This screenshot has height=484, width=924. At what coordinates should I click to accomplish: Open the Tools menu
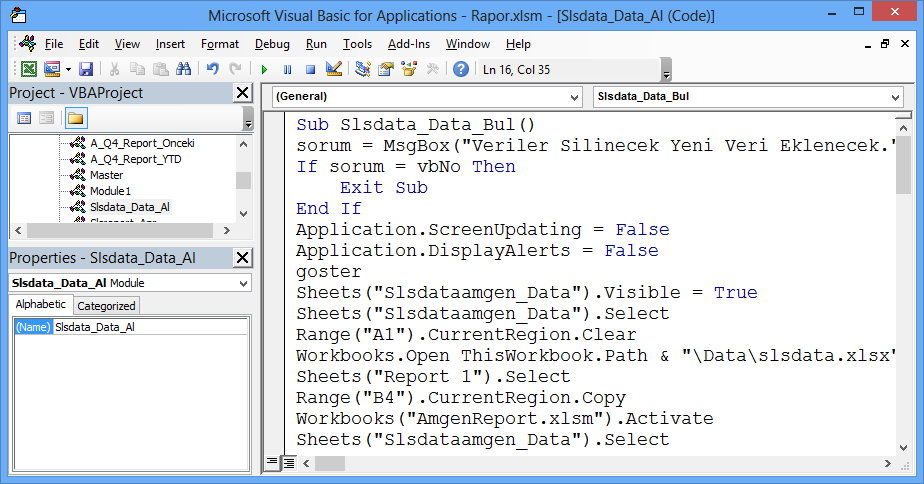(357, 44)
